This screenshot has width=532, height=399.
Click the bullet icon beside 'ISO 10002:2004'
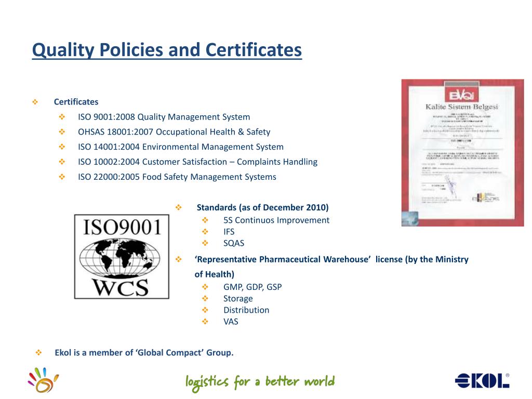[x=62, y=162]
